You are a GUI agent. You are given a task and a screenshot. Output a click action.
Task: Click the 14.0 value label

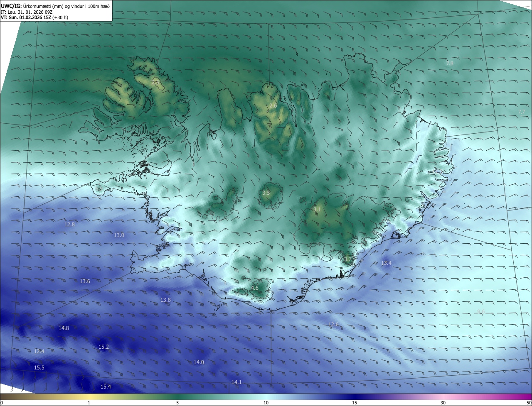click(x=199, y=362)
